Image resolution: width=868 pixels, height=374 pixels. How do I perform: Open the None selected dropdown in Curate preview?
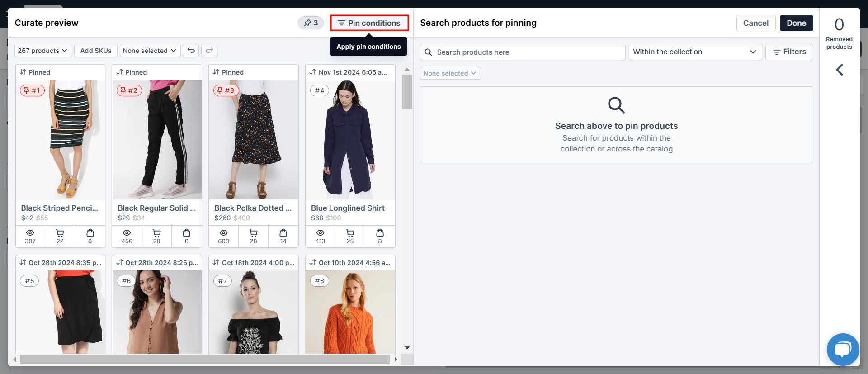[150, 51]
